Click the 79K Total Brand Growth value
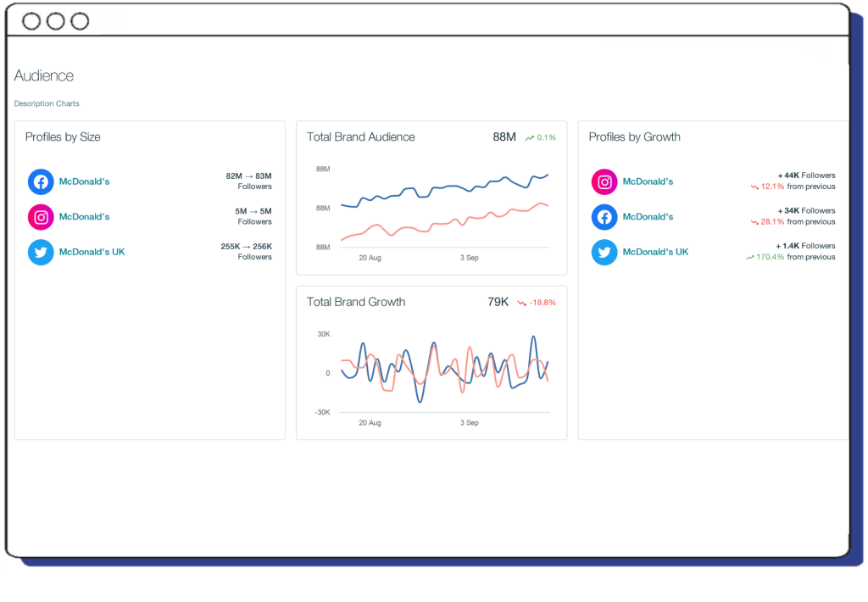 pyautogui.click(x=498, y=302)
